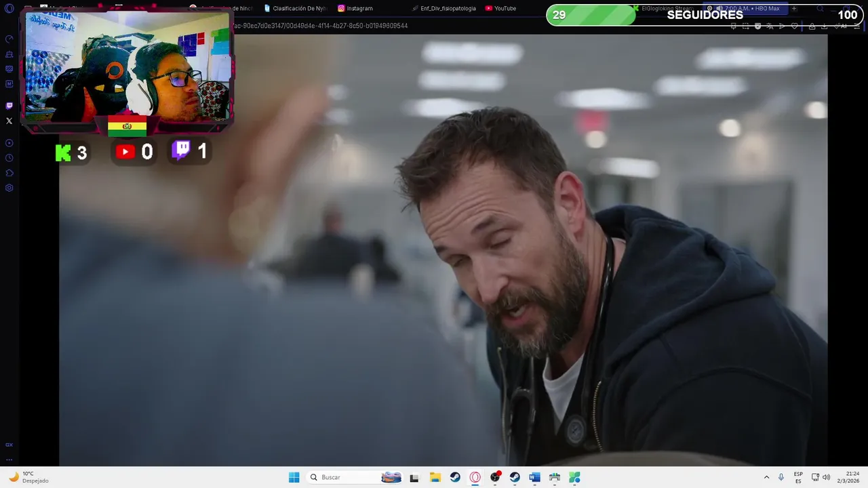
Task: Open the volume speaker tray icon
Action: click(826, 477)
